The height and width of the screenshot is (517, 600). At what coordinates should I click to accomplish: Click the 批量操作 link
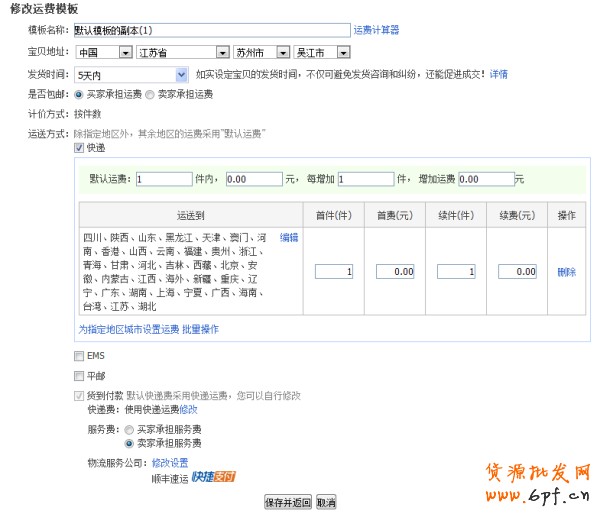coord(200,329)
